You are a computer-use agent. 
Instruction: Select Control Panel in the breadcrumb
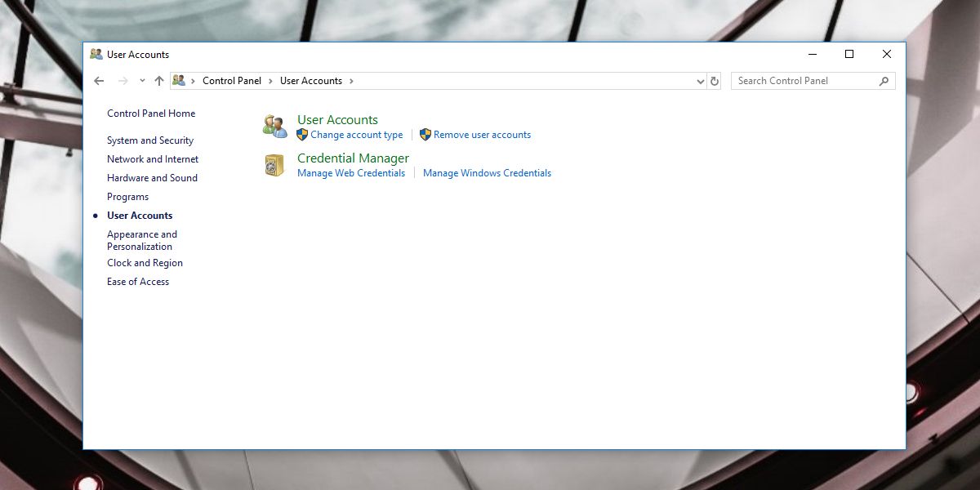(232, 81)
